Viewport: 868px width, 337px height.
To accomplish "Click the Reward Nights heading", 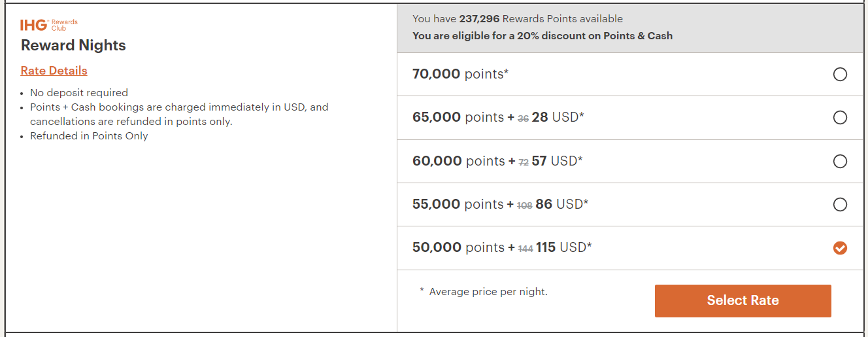I will click(73, 45).
